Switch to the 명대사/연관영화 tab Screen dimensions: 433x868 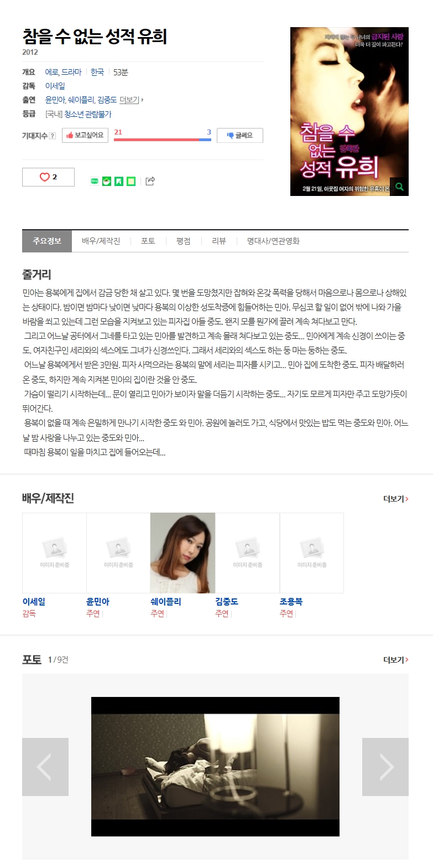click(x=273, y=241)
